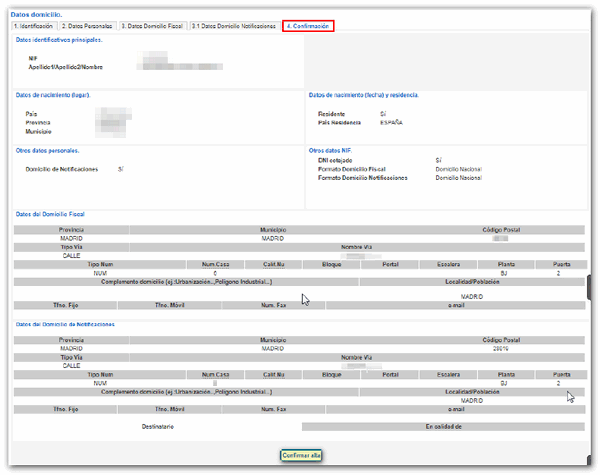The width and height of the screenshot is (600, 475).
Task: Click the Formato Domicilio Fiscal label
Action: (352, 169)
